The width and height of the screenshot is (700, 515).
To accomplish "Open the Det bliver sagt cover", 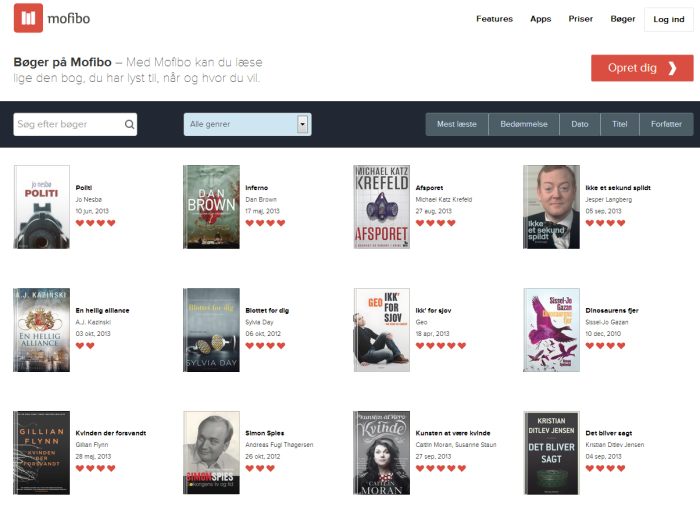I will (x=551, y=453).
